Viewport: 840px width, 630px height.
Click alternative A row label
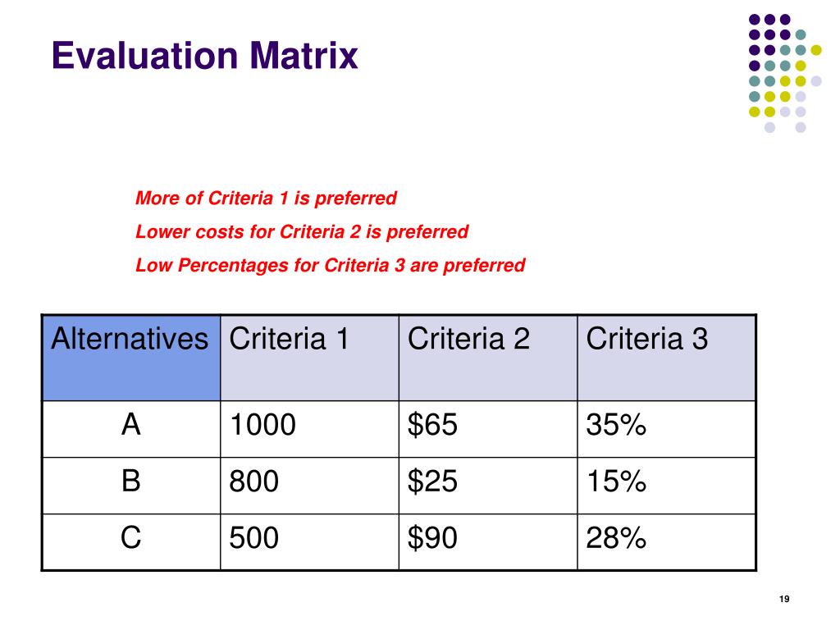coord(131,429)
